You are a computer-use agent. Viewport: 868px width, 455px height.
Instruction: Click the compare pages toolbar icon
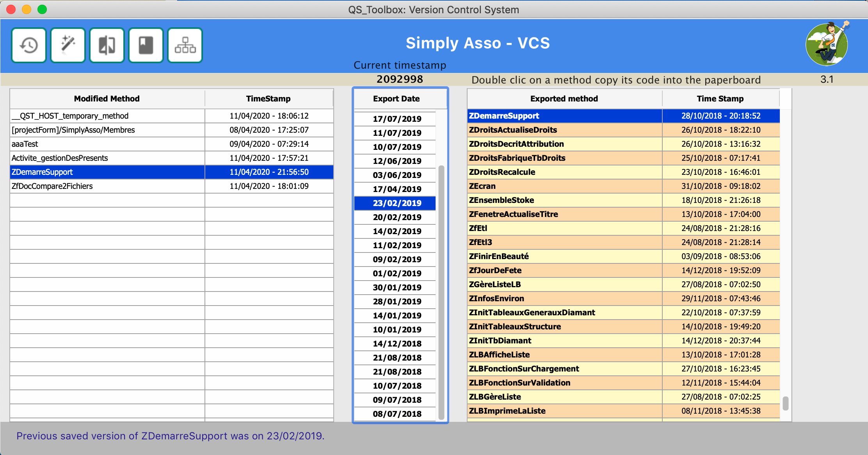[x=107, y=45]
